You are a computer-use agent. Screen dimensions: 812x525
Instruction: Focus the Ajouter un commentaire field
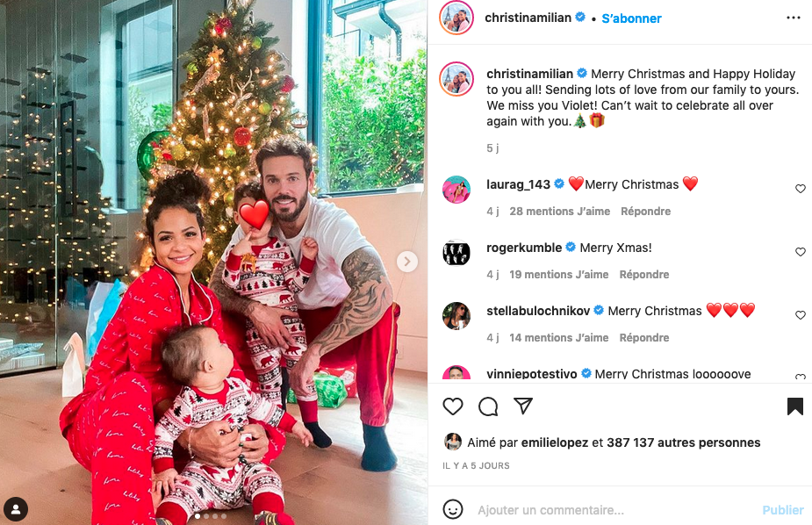coord(550,510)
